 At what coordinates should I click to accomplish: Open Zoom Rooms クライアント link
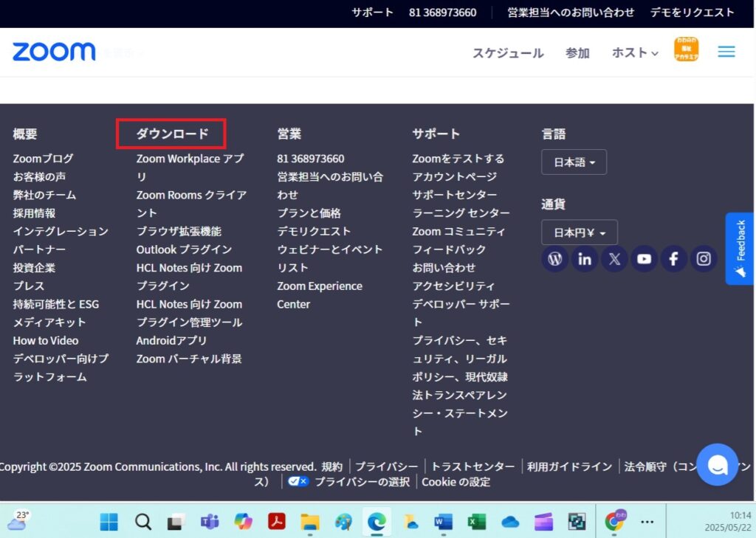click(191, 204)
